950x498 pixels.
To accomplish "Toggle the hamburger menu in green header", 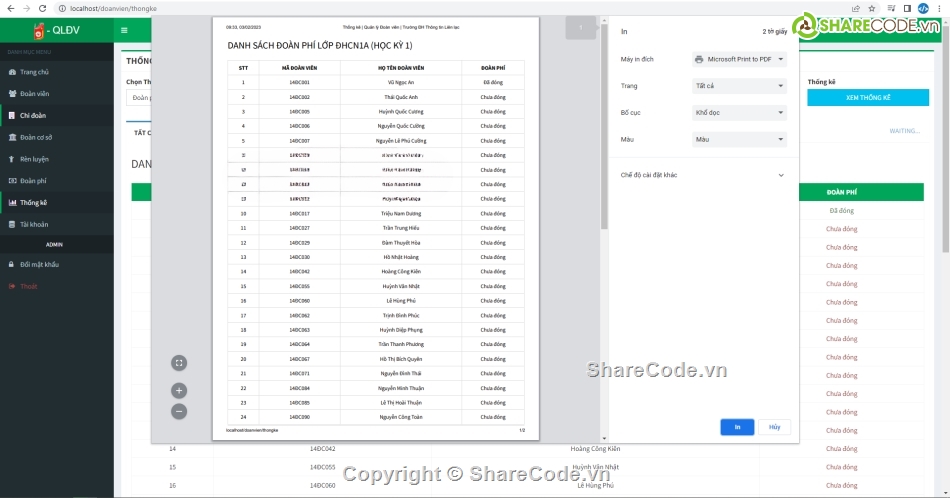I will (124, 30).
